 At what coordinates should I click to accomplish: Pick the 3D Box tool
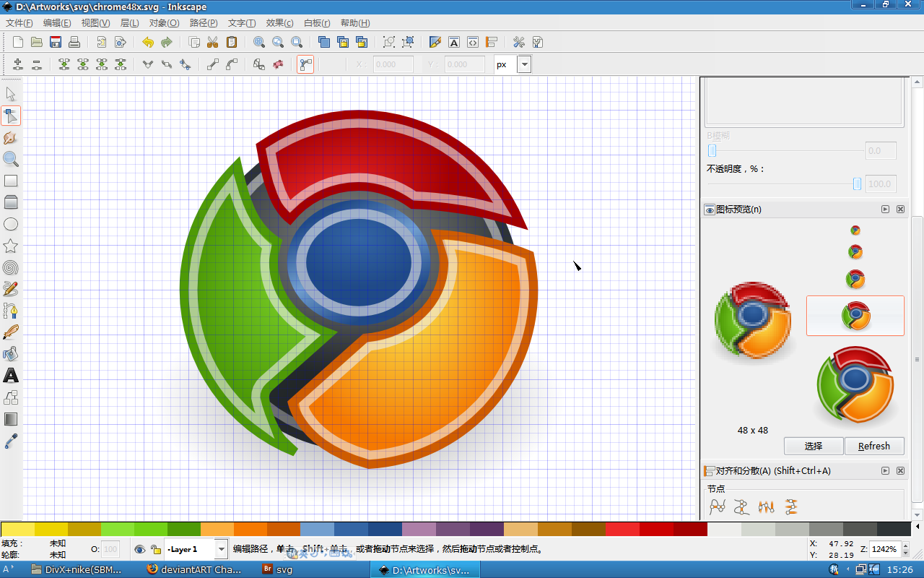11,202
